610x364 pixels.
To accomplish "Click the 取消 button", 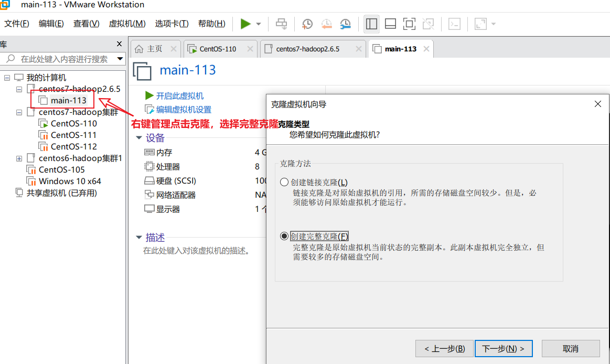I will (x=571, y=348).
